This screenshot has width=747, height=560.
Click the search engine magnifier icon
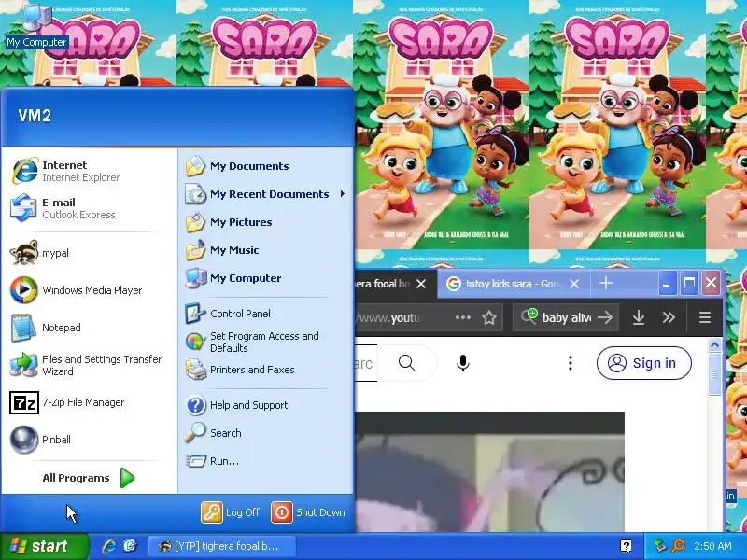click(529, 315)
